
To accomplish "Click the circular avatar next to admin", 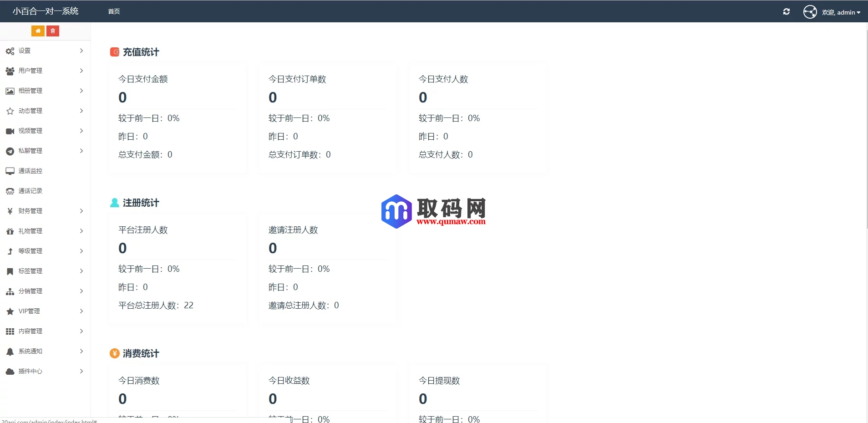I will pos(810,11).
